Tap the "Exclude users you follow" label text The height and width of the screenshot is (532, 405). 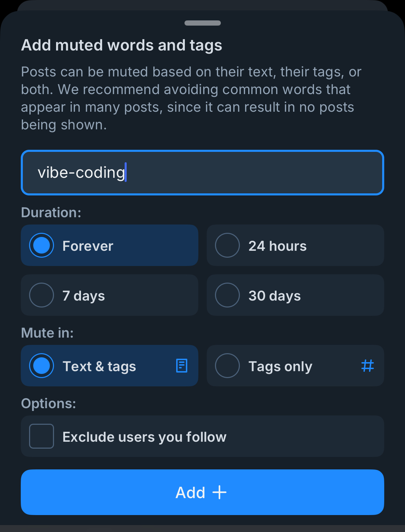144,437
